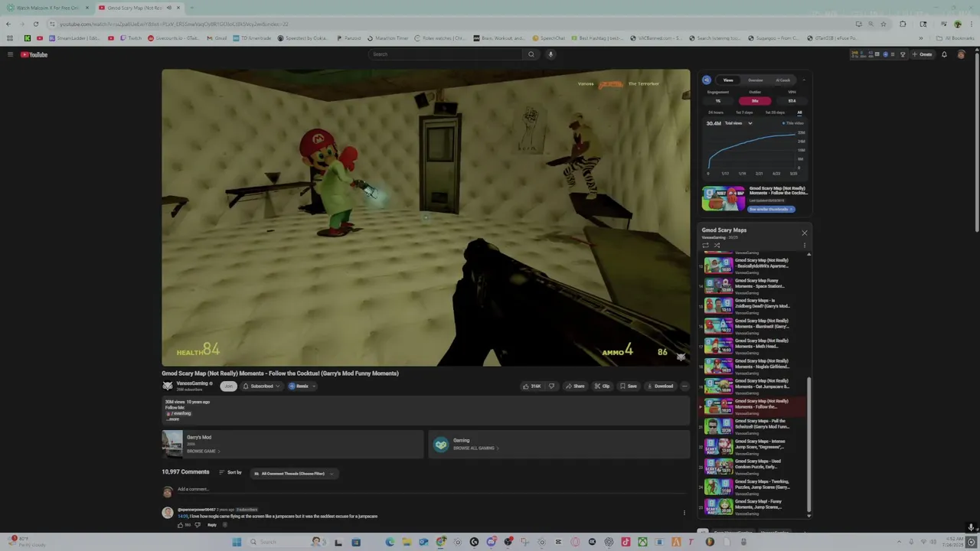The width and height of the screenshot is (980, 551).
Task: Open the YouTube hamburger guide menu
Action: [x=10, y=54]
